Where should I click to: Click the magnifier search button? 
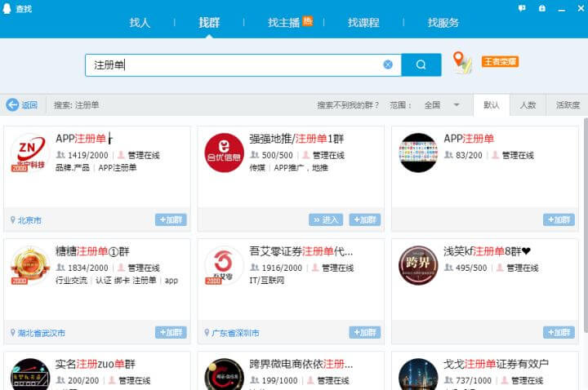[x=421, y=65]
